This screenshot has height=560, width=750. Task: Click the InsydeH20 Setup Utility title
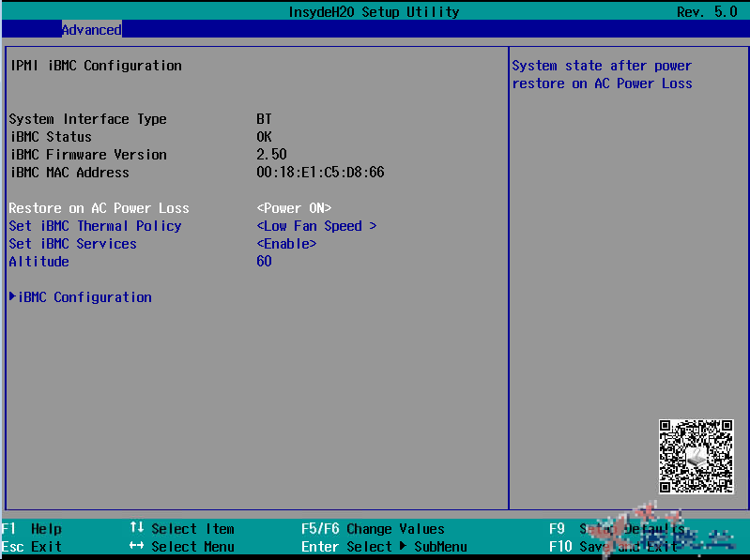[x=374, y=11]
